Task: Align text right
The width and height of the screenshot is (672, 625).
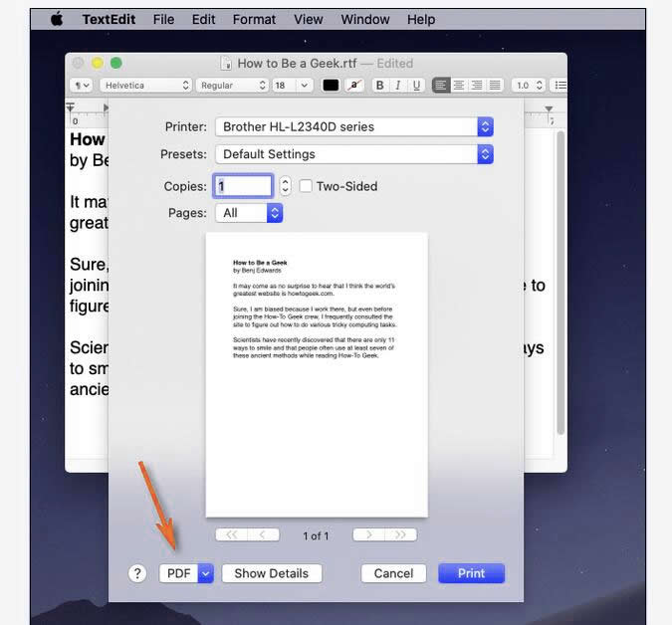Action: (477, 86)
